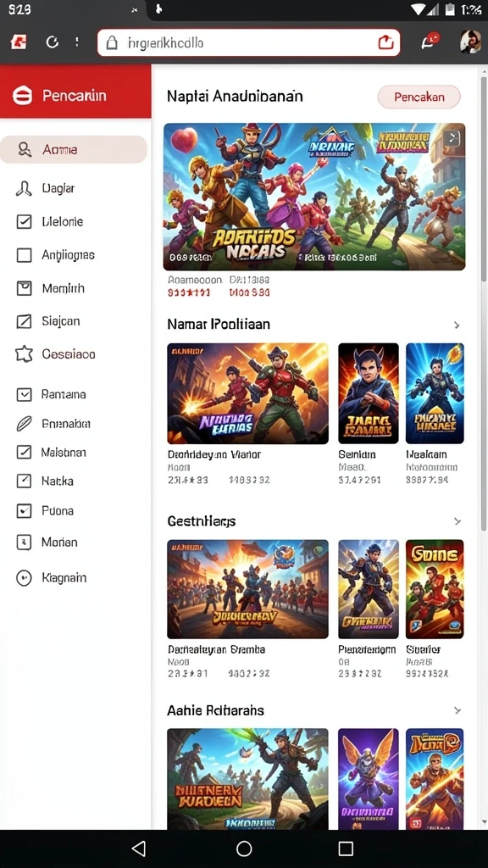Check the empty Anbiiogas checkbox
Image resolution: width=488 pixels, height=868 pixels.
click(x=24, y=255)
